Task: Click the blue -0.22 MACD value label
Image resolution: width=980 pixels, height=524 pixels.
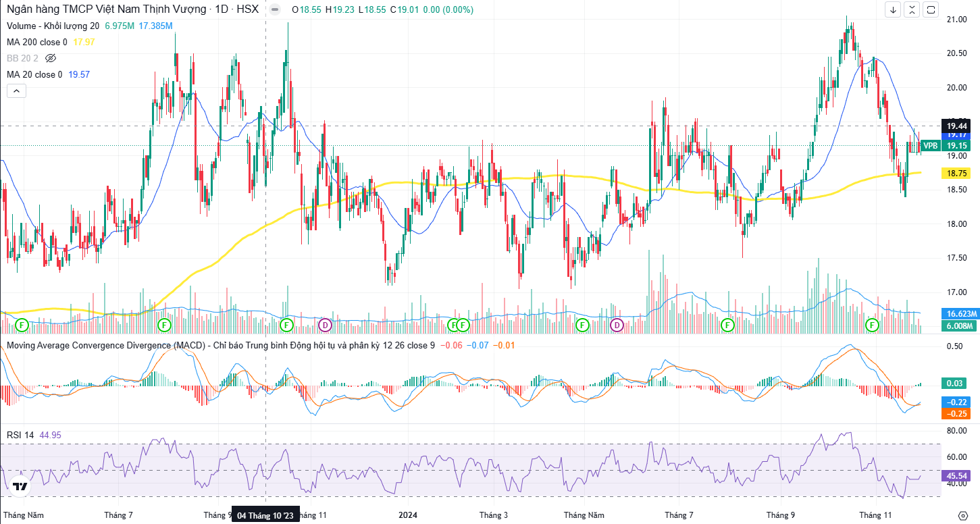Action: click(x=956, y=402)
